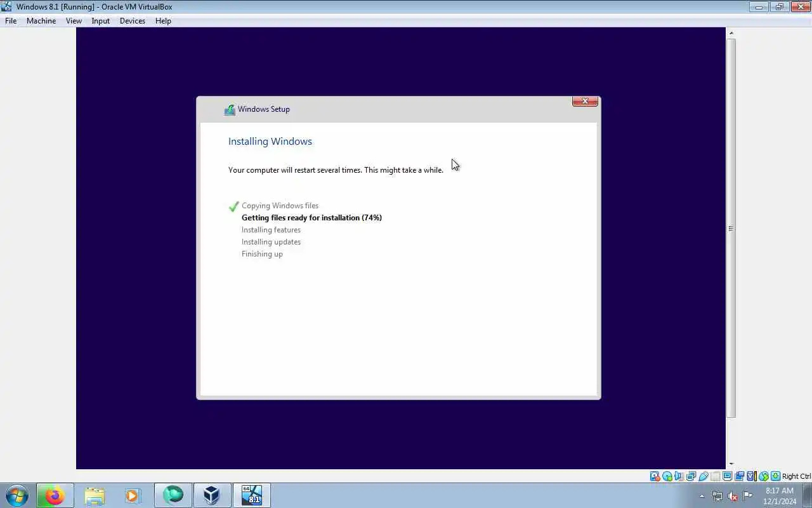Viewport: 812px width, 508px height.
Task: Open the Machine menu
Action: 41,21
